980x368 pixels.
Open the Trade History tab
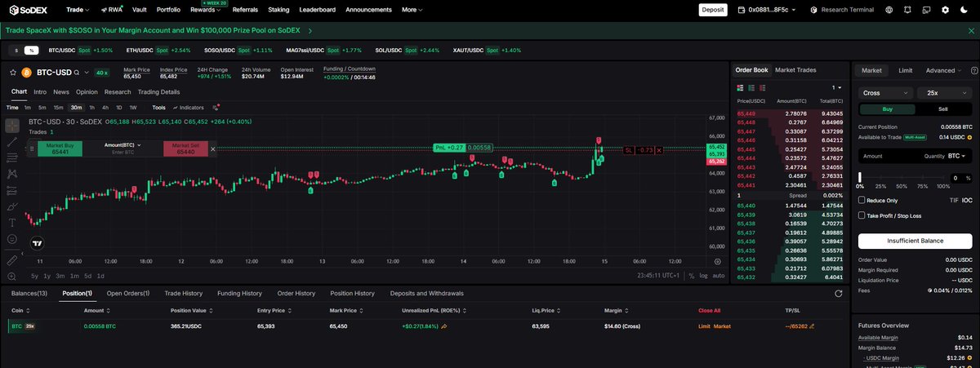pos(183,293)
